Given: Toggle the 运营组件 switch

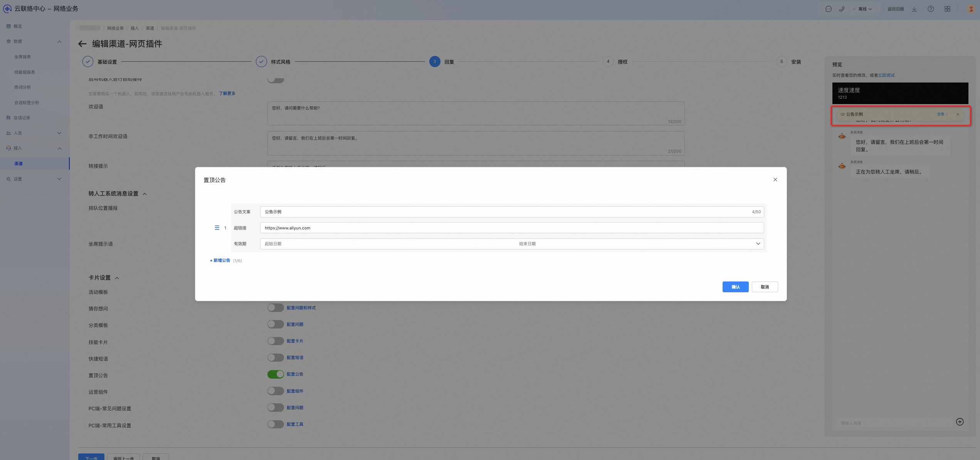Looking at the screenshot, I should point(276,391).
